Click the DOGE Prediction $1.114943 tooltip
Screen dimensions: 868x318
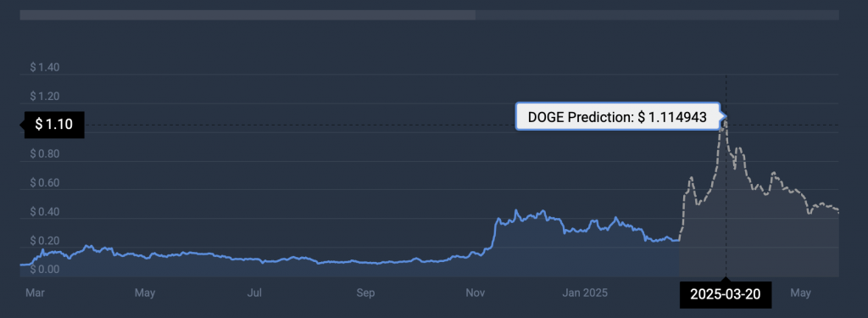[x=618, y=116]
